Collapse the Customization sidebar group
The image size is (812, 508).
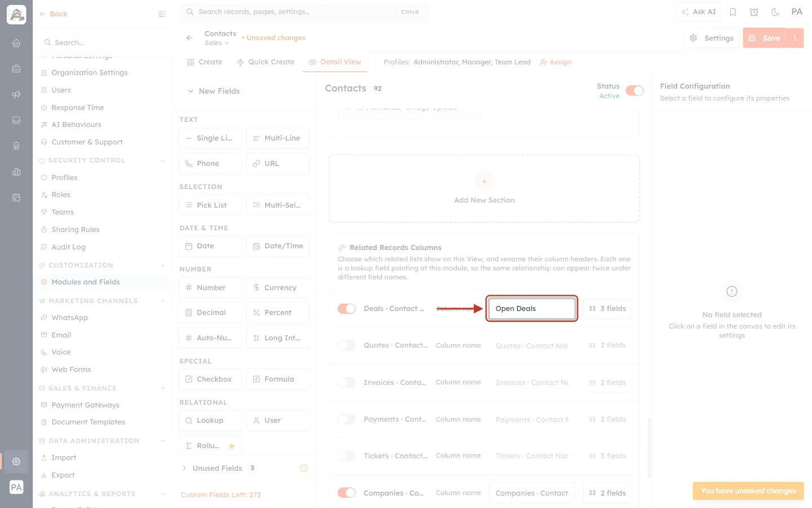click(163, 265)
